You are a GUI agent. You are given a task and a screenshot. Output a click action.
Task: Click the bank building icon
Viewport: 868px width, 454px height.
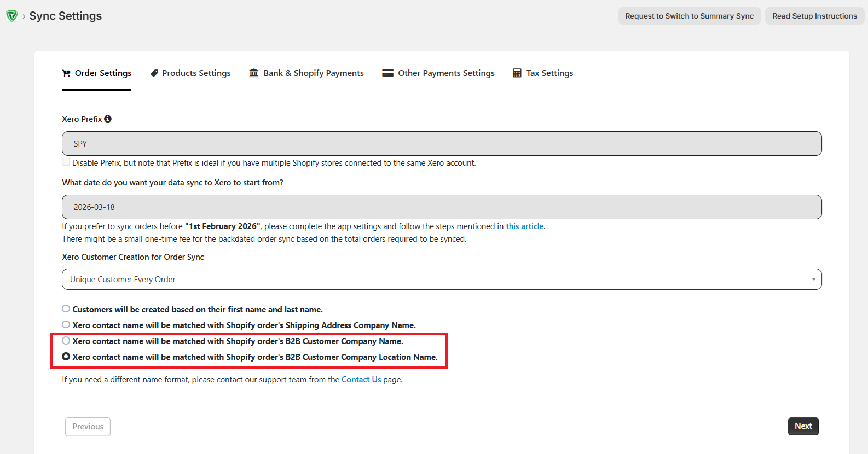coord(253,73)
